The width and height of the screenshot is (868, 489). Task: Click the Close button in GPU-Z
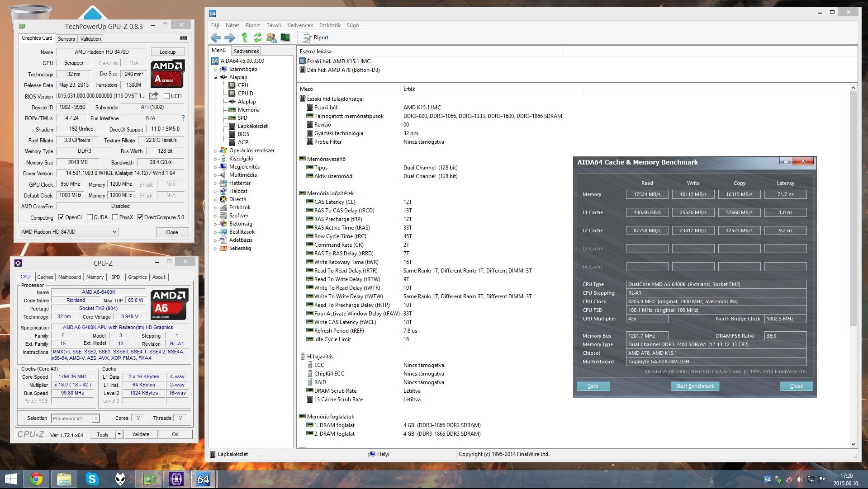[x=172, y=232]
